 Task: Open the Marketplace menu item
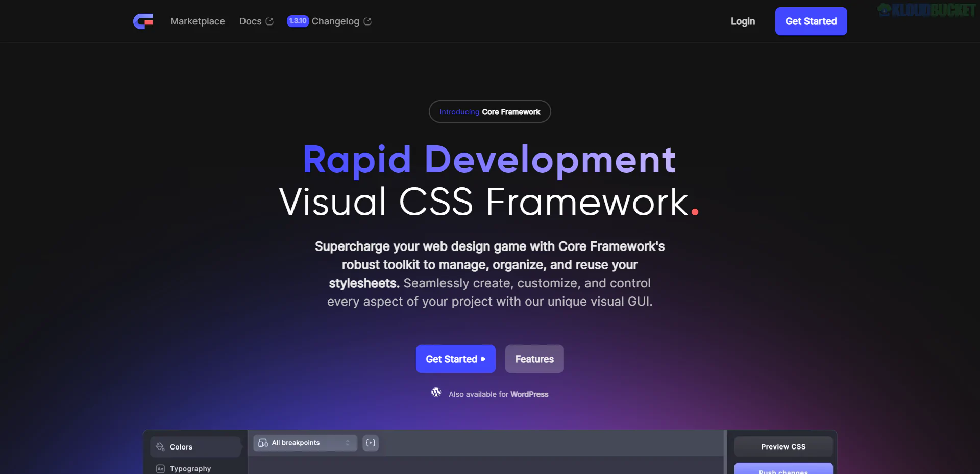point(198,21)
